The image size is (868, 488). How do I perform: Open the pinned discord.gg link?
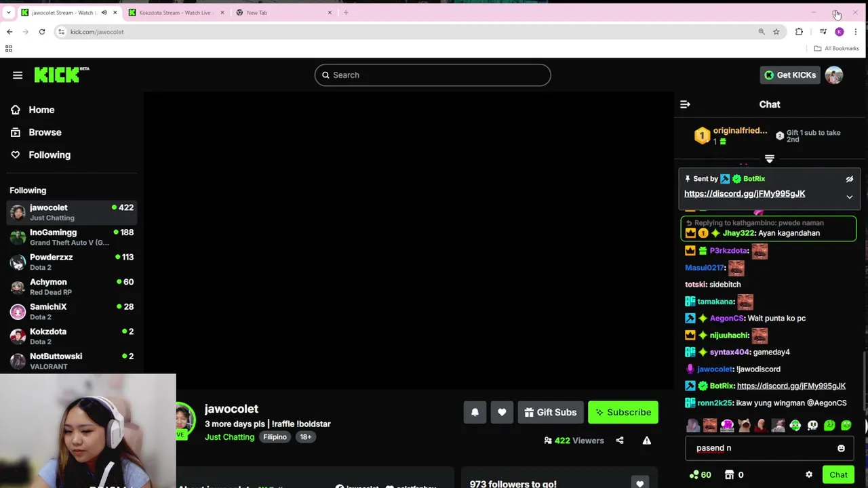pos(745,194)
